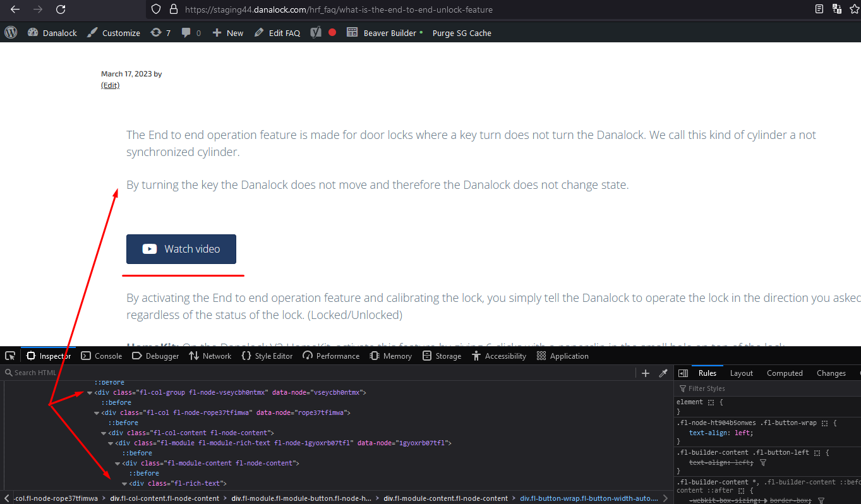Open the Console panel
Screen dimensions: 861x504
(x=102, y=356)
